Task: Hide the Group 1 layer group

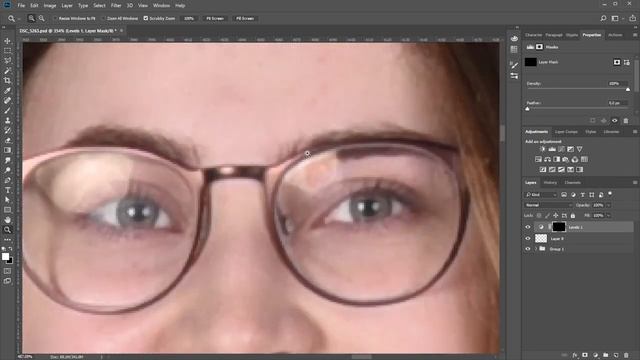Action: [528, 249]
